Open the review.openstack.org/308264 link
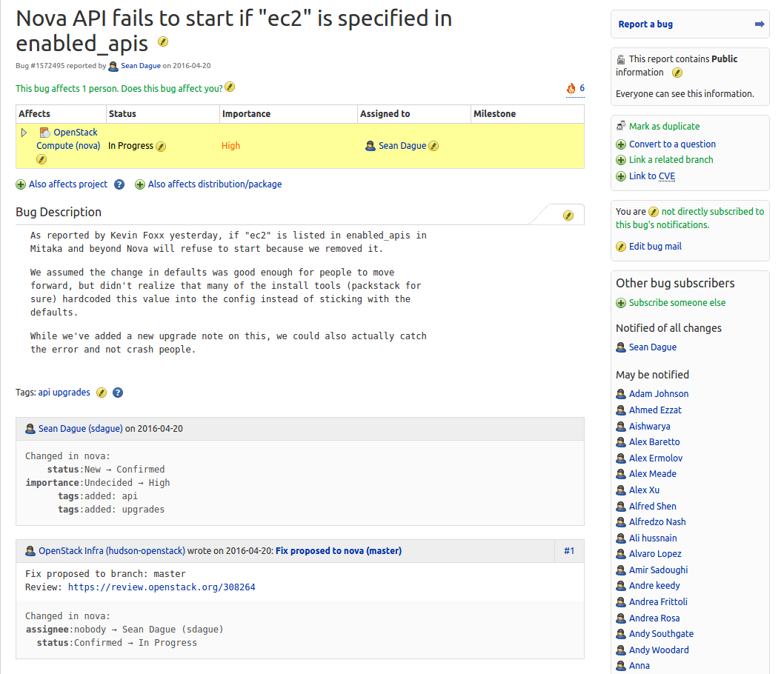The height and width of the screenshot is (674, 784). tap(162, 587)
